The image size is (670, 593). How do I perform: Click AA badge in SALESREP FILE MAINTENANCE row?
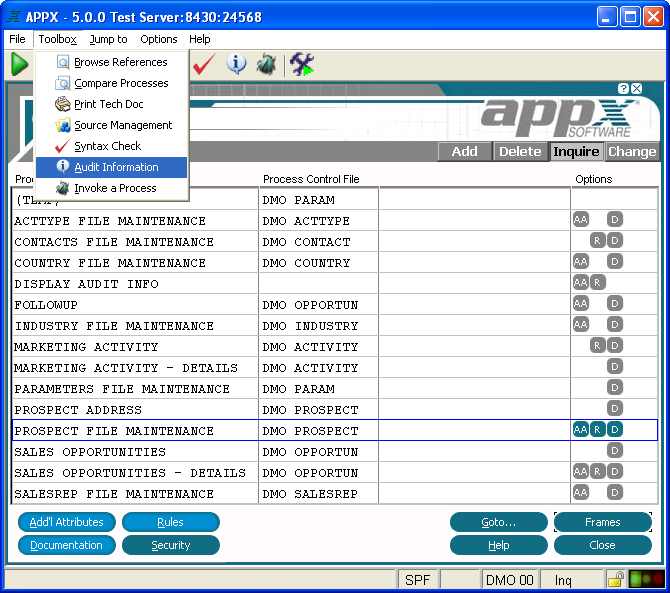(581, 493)
